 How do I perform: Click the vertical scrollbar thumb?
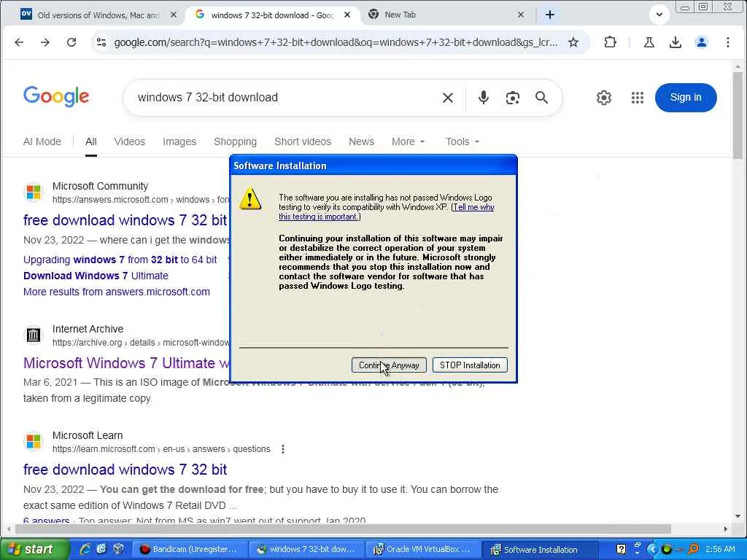coord(738,116)
